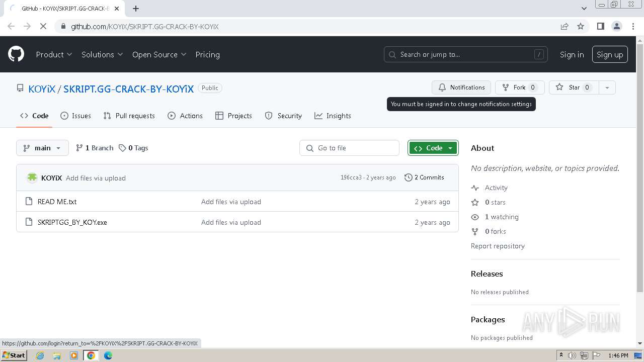Bookmark this page with the star icon
The image size is (644, 362).
tap(581, 26)
